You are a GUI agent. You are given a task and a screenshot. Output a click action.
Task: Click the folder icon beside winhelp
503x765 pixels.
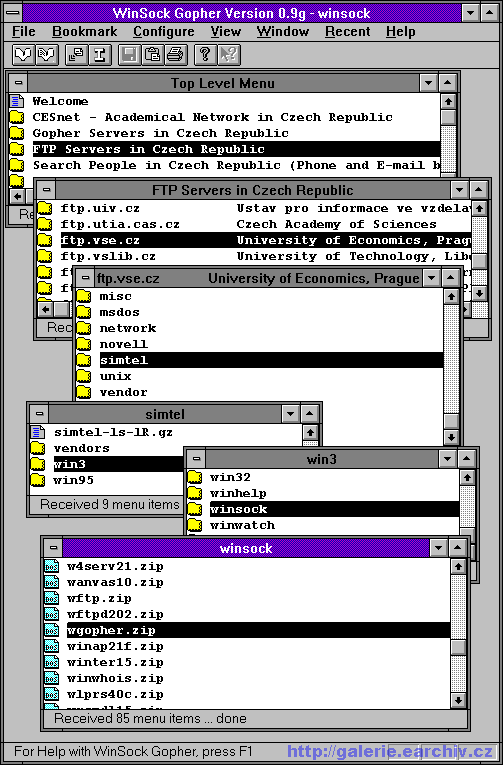(x=195, y=494)
